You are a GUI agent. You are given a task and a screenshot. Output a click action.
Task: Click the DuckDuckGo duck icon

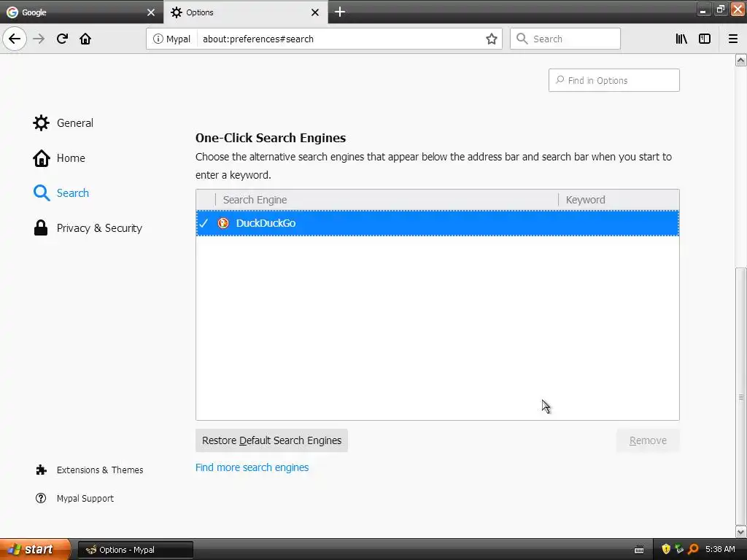(x=223, y=223)
